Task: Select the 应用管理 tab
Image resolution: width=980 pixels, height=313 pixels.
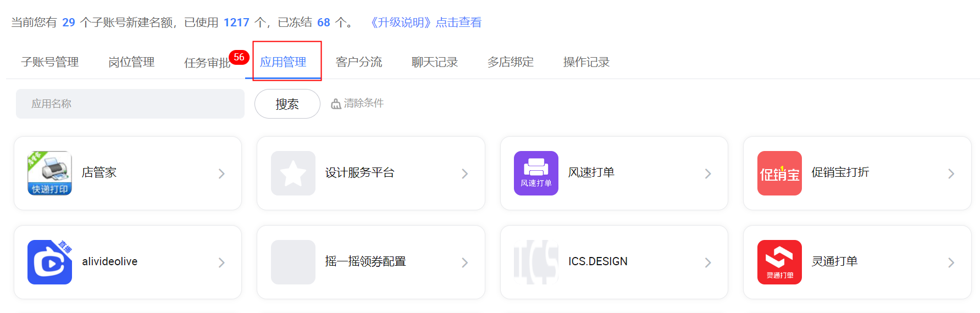Action: click(283, 62)
